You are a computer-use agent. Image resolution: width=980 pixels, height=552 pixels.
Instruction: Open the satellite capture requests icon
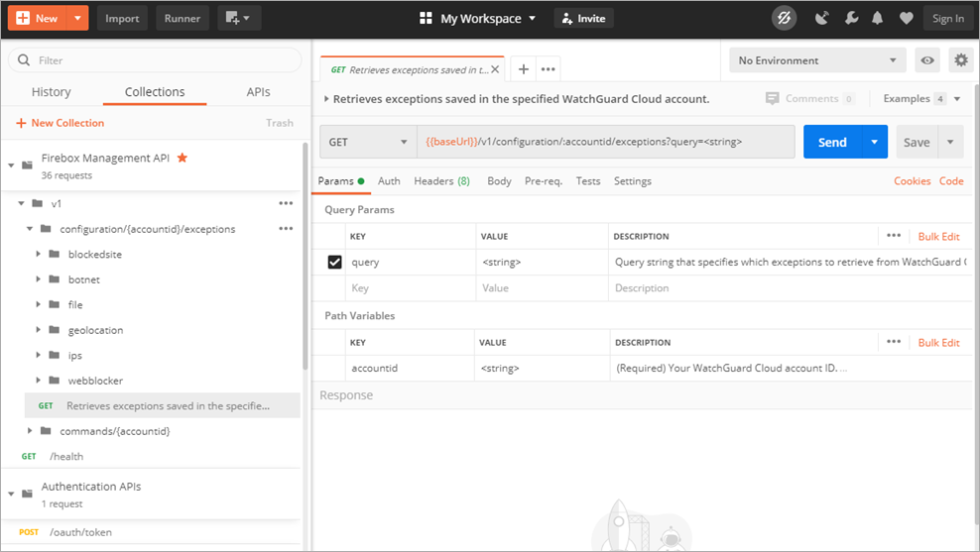821,18
